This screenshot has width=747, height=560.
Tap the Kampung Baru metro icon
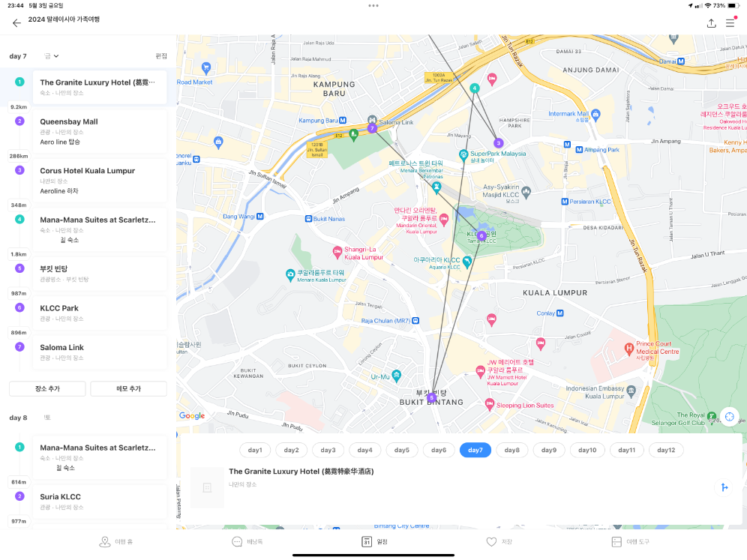[x=343, y=121]
